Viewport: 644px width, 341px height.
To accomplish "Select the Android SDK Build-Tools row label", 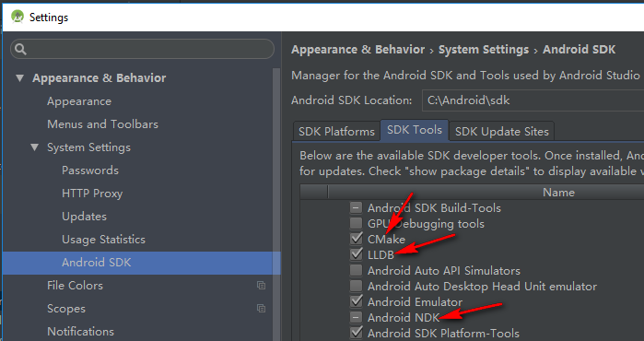I will point(434,208).
